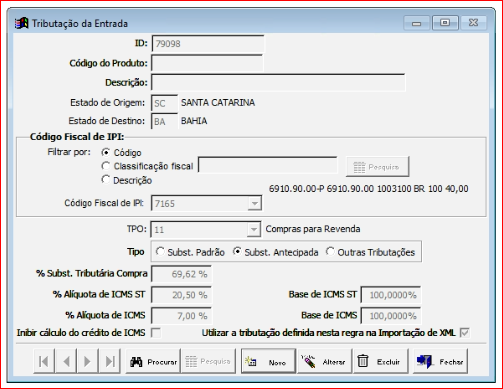Click the Excluir delete button
This screenshot has width=503, height=389.
click(381, 361)
